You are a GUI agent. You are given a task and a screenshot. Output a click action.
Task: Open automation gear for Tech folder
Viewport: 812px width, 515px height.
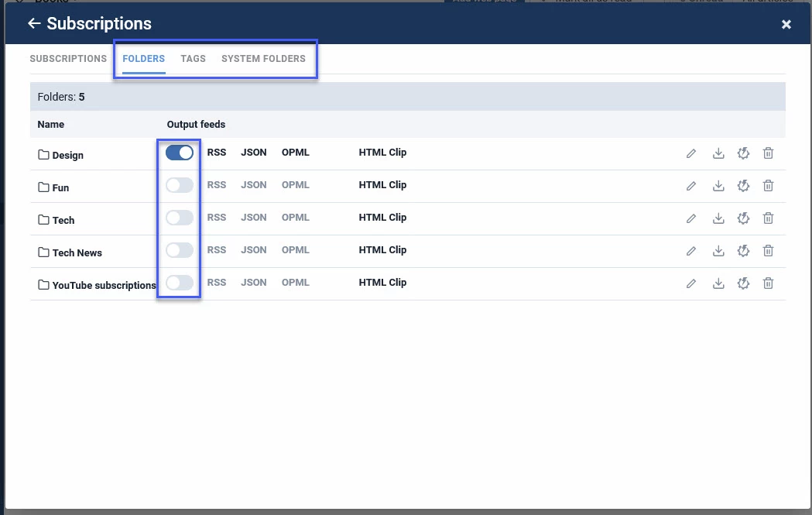[x=743, y=218]
